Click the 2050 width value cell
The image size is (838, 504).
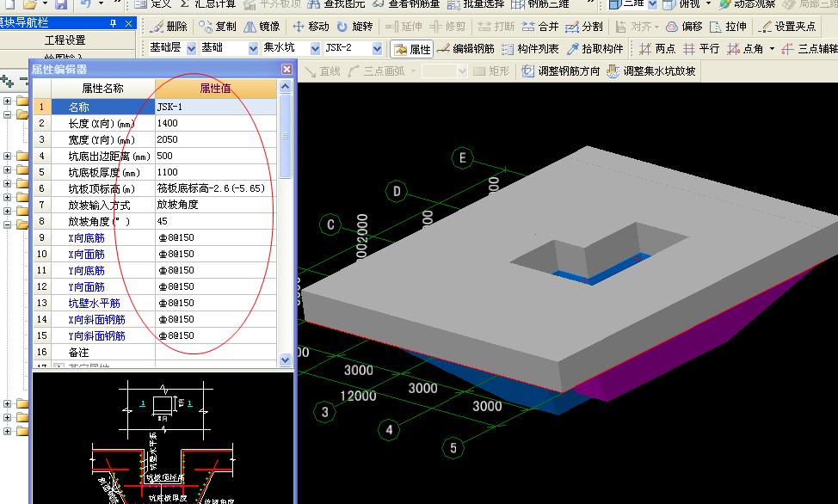coord(215,139)
